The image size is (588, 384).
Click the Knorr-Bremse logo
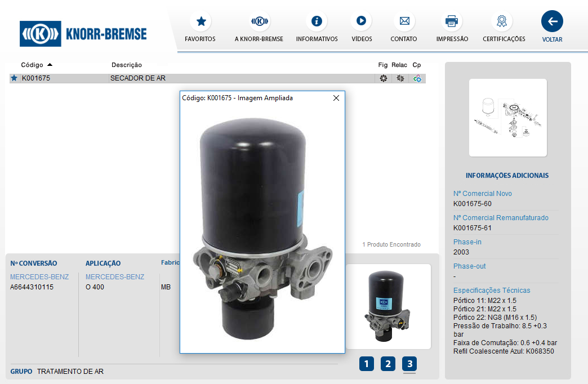click(83, 34)
